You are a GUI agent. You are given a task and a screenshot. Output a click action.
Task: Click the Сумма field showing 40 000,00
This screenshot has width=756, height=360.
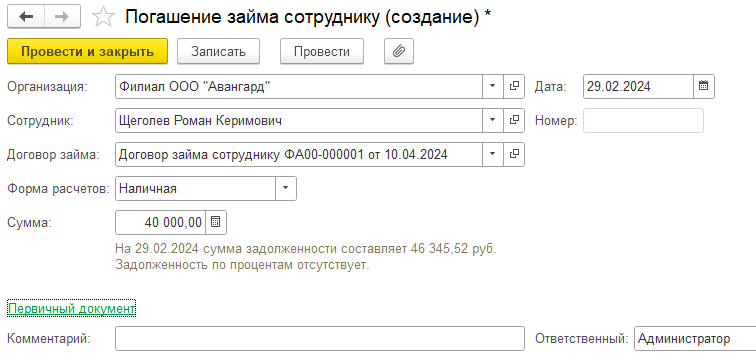161,222
